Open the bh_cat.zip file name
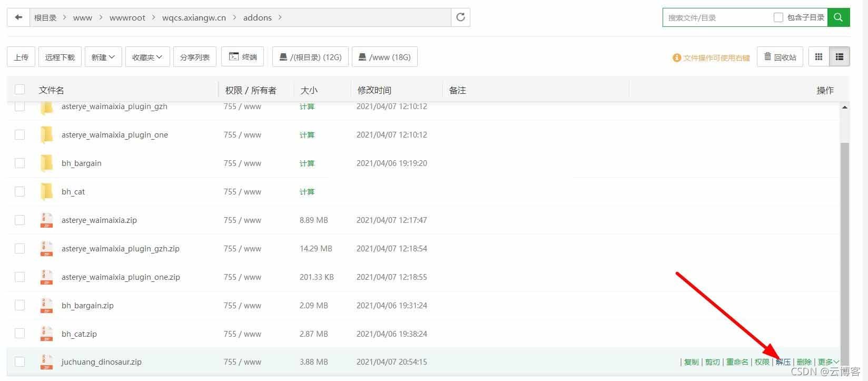 click(79, 334)
